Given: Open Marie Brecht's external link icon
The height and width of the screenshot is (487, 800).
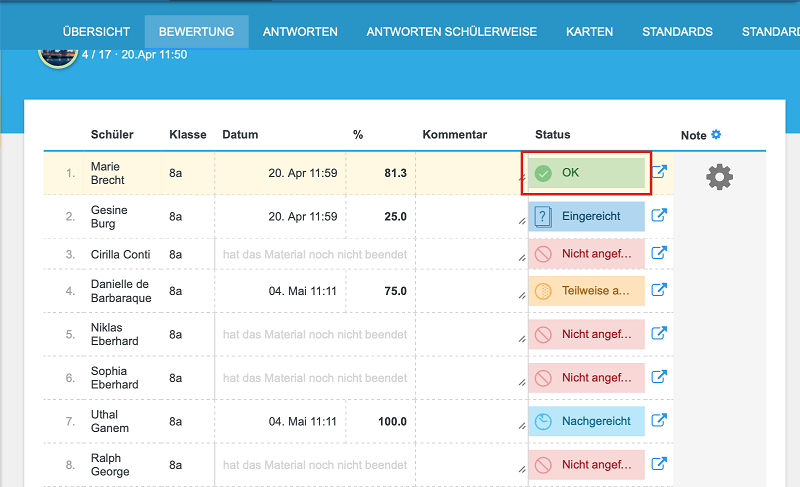Looking at the screenshot, I should [660, 172].
